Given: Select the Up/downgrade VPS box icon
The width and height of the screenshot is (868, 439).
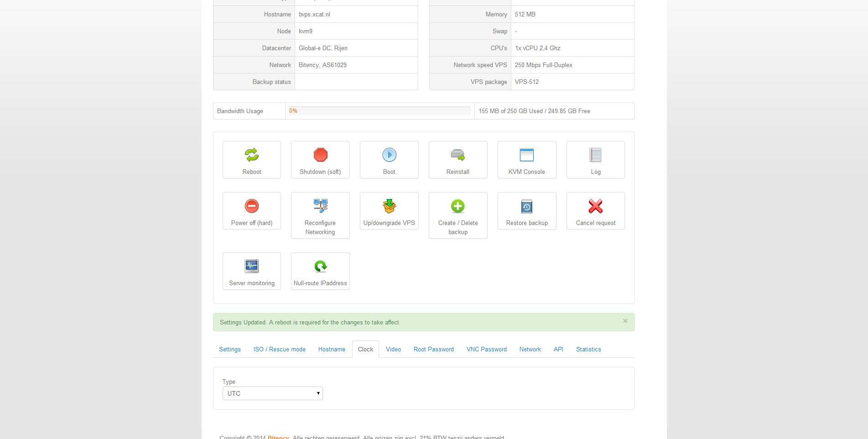Looking at the screenshot, I should coord(389,206).
